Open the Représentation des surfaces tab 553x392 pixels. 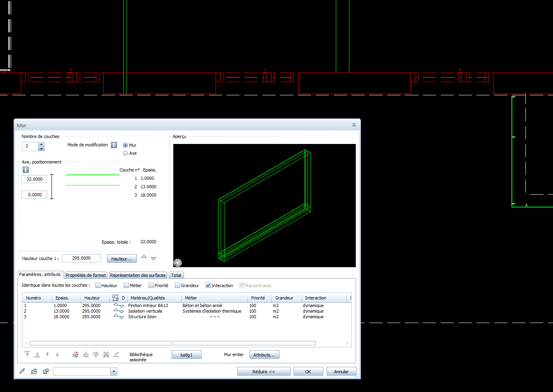tap(138, 275)
